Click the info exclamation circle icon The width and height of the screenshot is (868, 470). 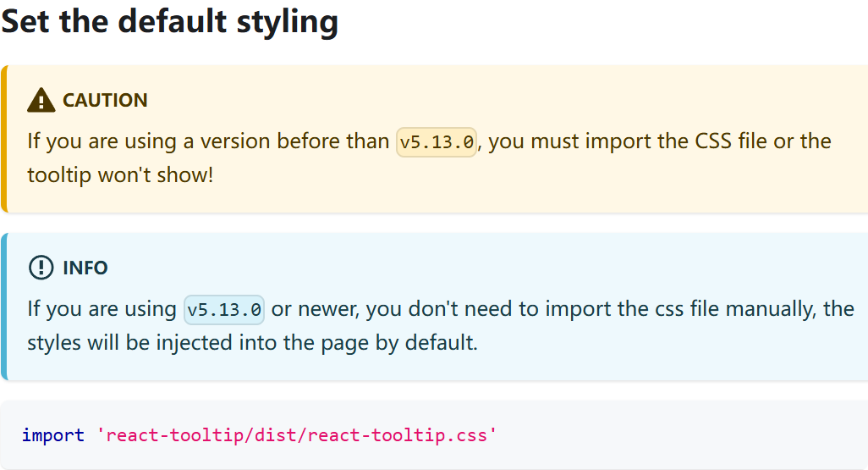[41, 268]
